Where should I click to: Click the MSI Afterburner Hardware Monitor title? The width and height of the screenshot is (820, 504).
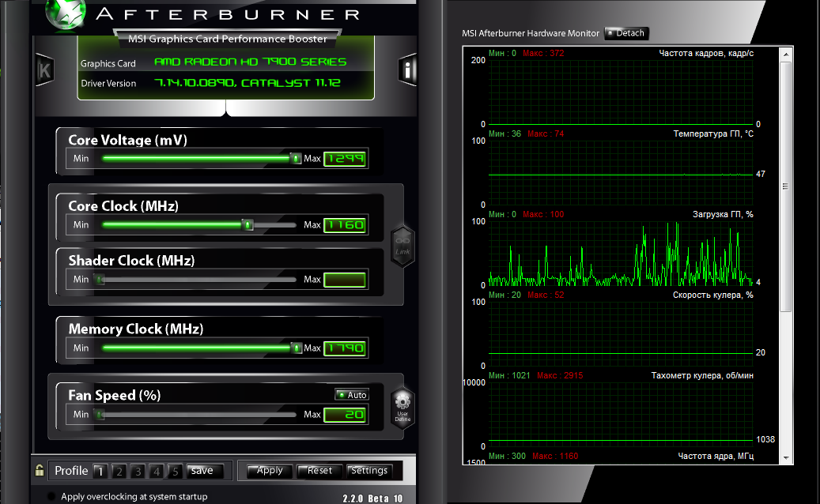[x=531, y=33]
